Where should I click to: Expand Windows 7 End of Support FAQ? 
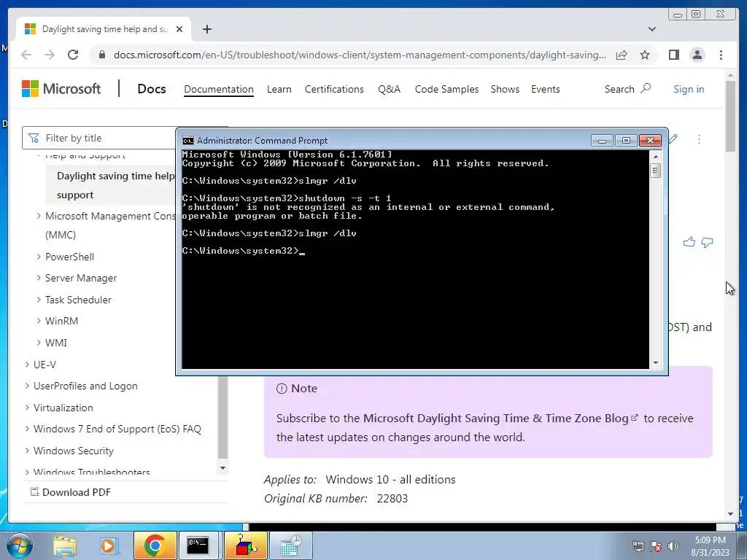pos(27,429)
